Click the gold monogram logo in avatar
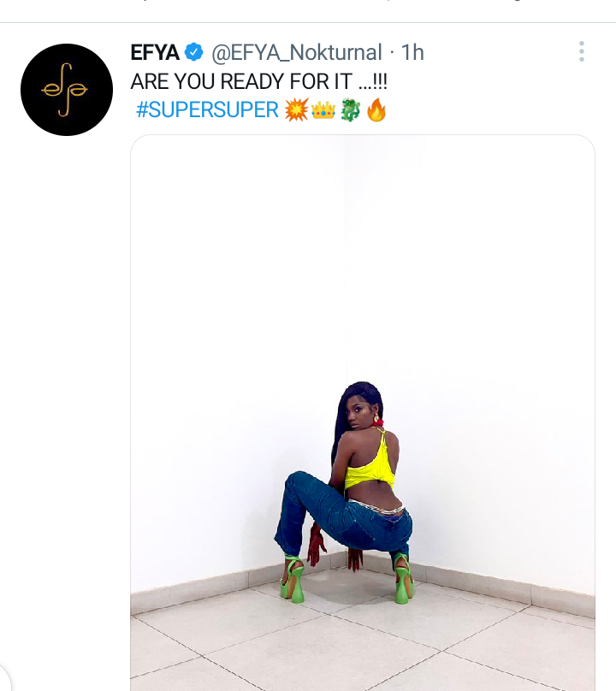The width and height of the screenshot is (616, 691). (x=64, y=90)
